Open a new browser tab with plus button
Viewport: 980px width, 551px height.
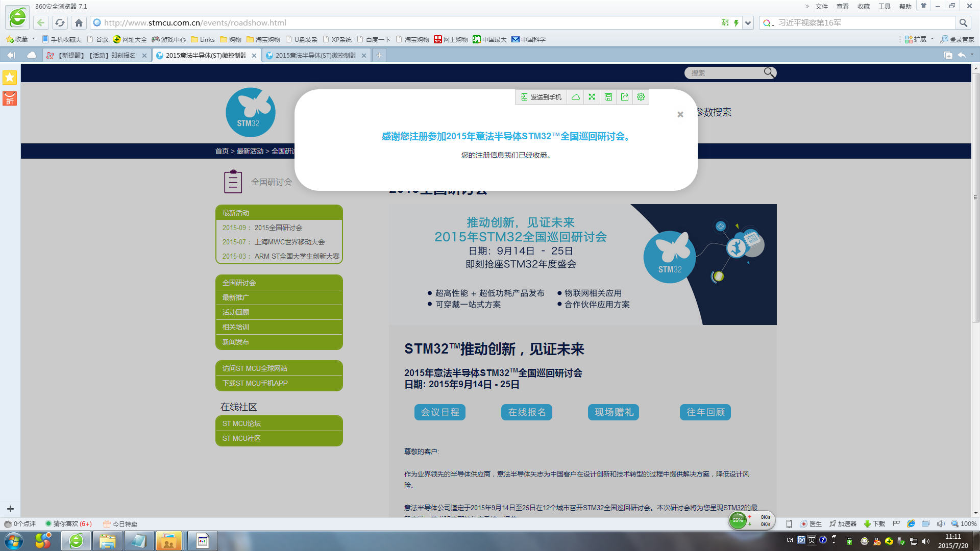point(379,55)
